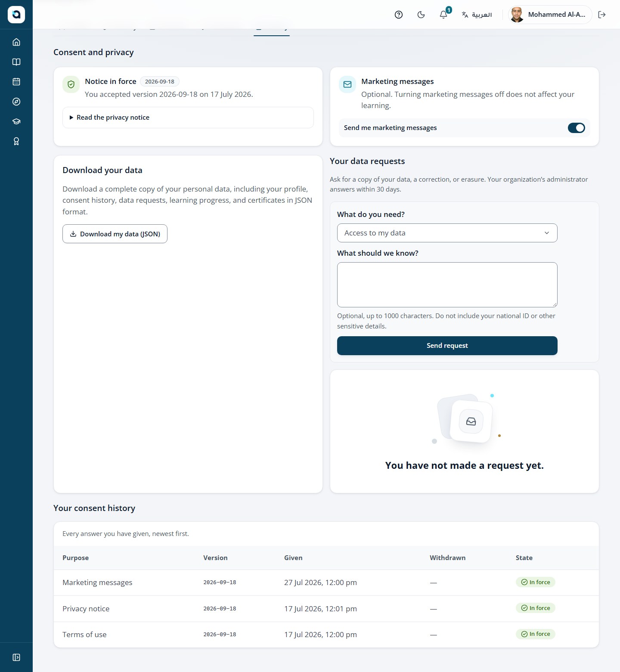Viewport: 620px width, 672px height.
Task: Click the Download my data (JSON) button
Action: pyautogui.click(x=115, y=234)
